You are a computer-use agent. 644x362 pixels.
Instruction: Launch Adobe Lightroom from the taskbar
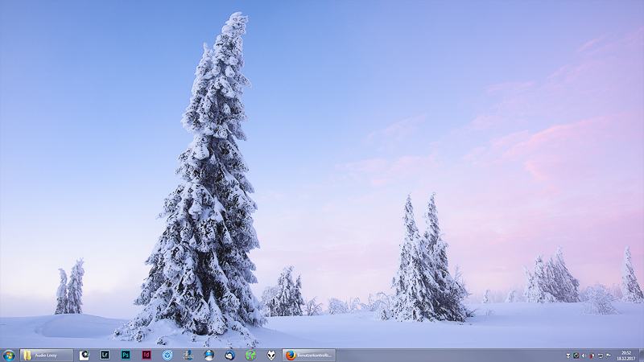[105, 355]
